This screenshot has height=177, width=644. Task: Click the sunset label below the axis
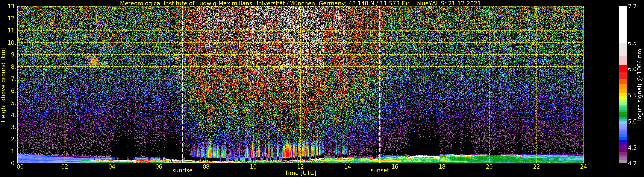pos(380,171)
